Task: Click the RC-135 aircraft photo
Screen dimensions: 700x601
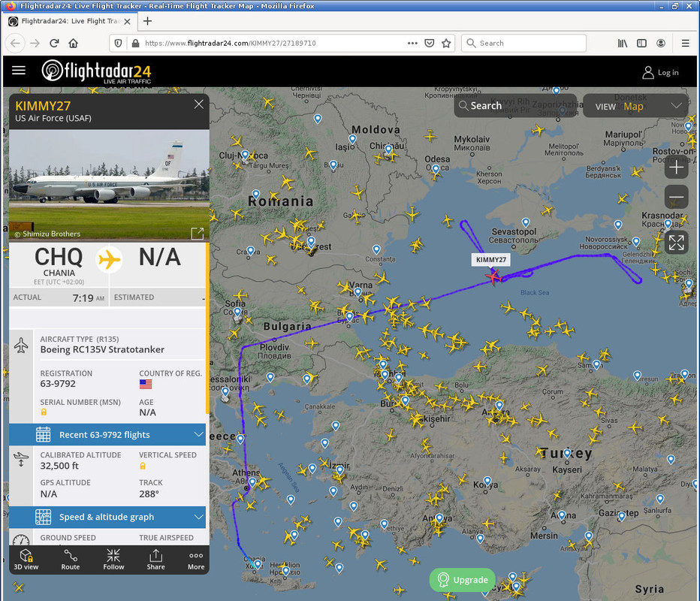Action: [109, 186]
